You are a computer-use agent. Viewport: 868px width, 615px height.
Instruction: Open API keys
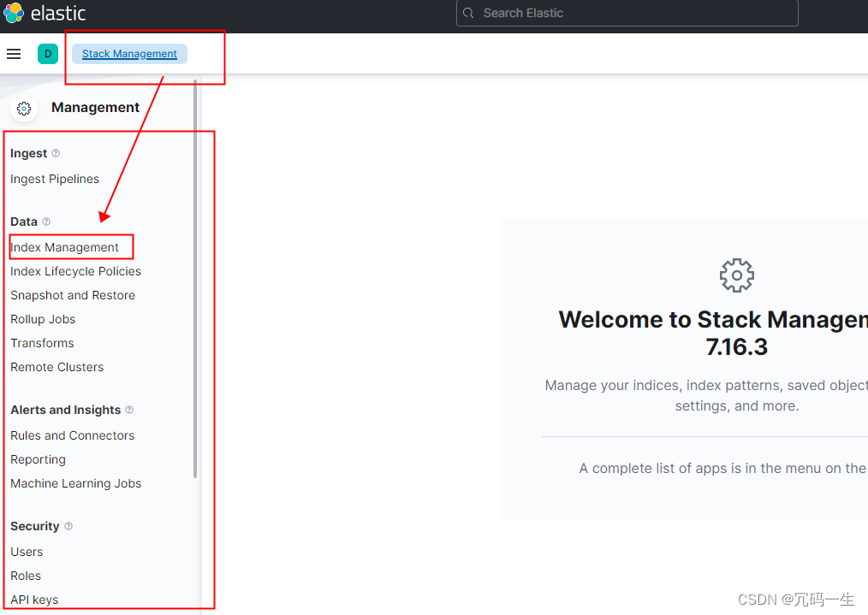pyautogui.click(x=34, y=600)
